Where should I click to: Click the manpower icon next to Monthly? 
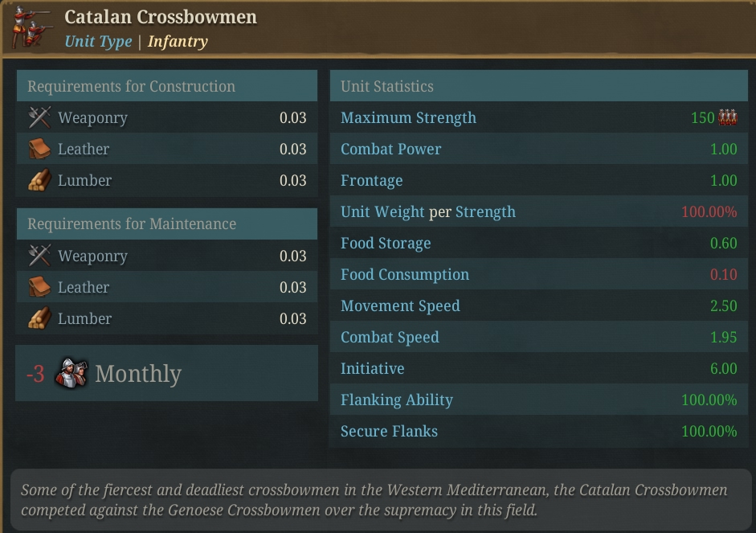coord(72,373)
